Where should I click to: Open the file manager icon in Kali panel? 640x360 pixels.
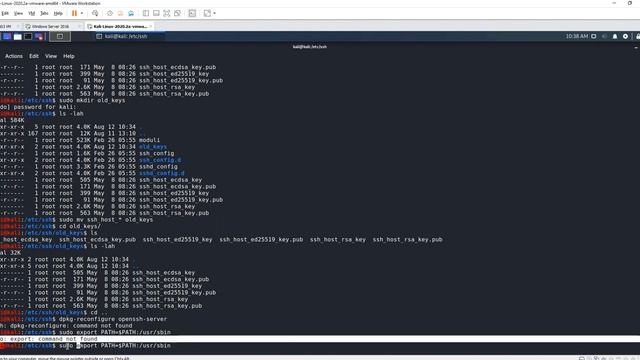click(x=18, y=36)
